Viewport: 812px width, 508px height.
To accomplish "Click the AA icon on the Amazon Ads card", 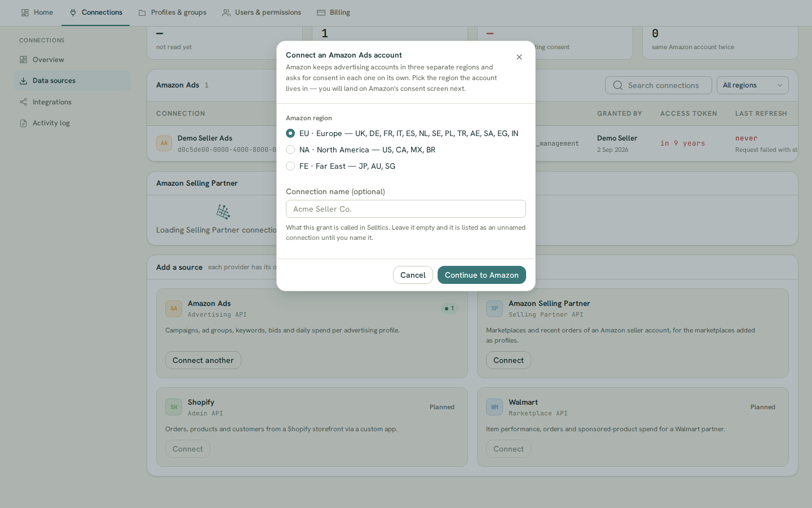I will (x=174, y=309).
